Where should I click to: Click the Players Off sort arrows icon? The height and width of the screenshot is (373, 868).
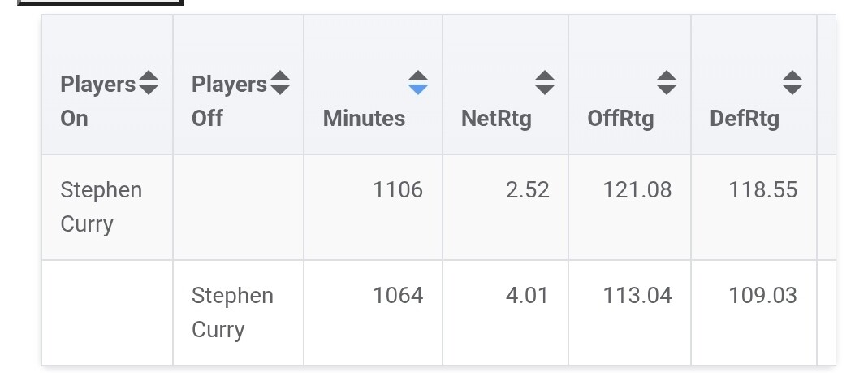pyautogui.click(x=279, y=83)
